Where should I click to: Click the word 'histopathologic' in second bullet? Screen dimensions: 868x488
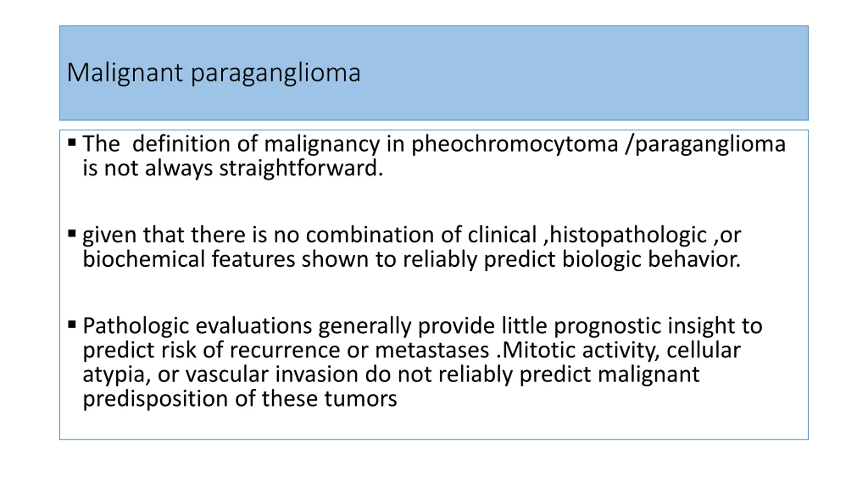628,236
